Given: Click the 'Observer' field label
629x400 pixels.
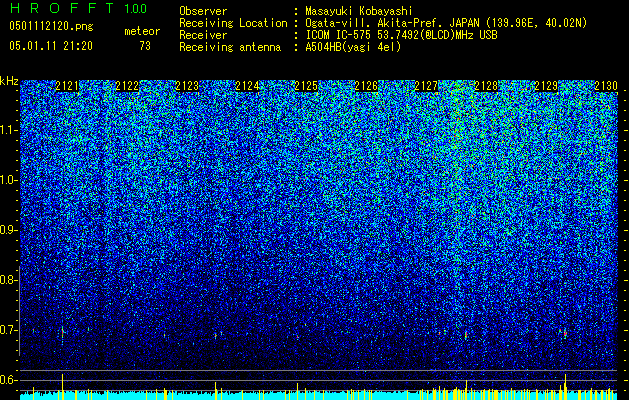Looking at the screenshot, I should pyautogui.click(x=203, y=11).
